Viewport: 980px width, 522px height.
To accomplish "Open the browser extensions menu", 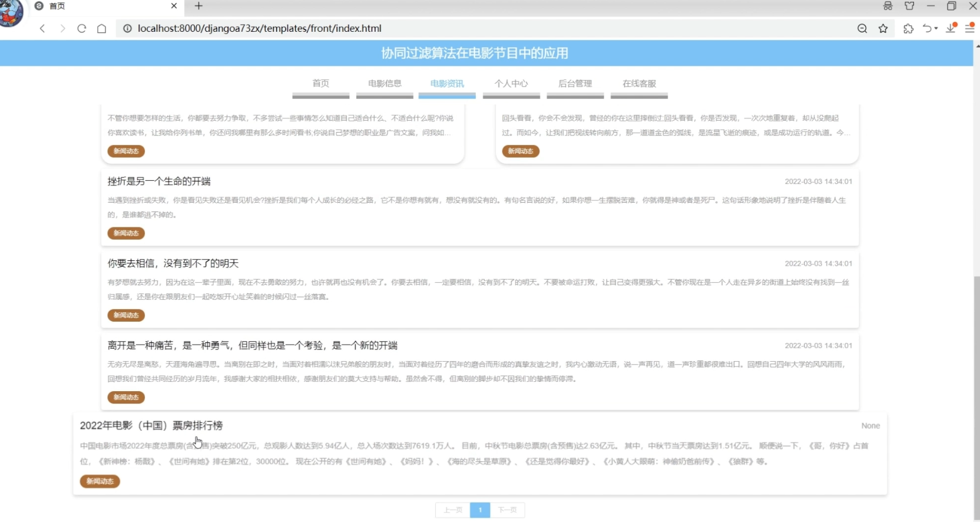I will (908, 28).
